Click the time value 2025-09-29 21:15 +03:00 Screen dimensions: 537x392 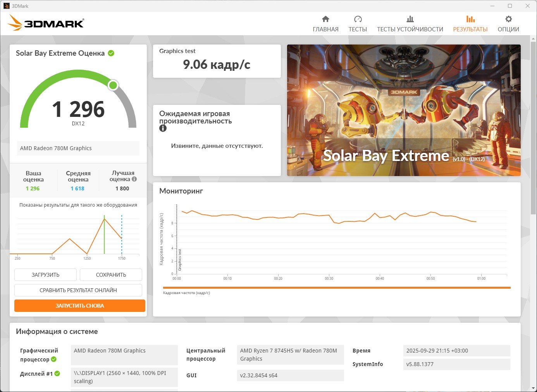457,351
